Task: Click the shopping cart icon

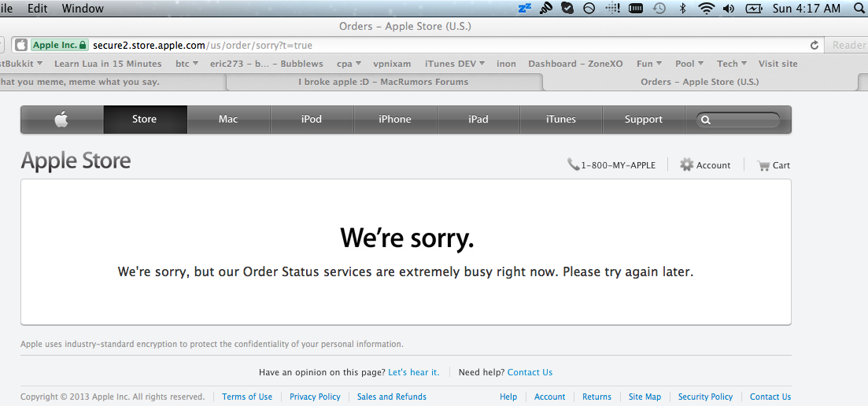Action: 763,164
